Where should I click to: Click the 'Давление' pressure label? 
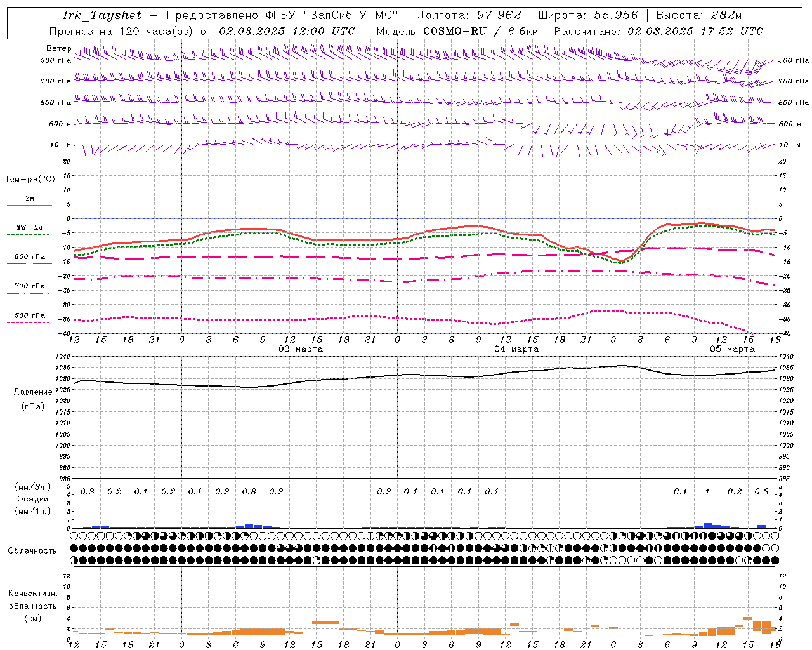click(33, 392)
